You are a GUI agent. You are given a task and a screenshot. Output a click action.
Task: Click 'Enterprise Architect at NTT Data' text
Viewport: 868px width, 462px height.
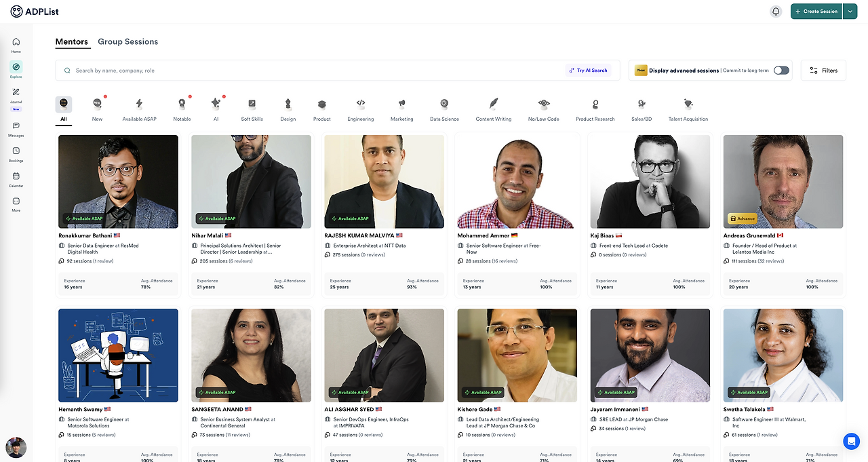pyautogui.click(x=370, y=246)
